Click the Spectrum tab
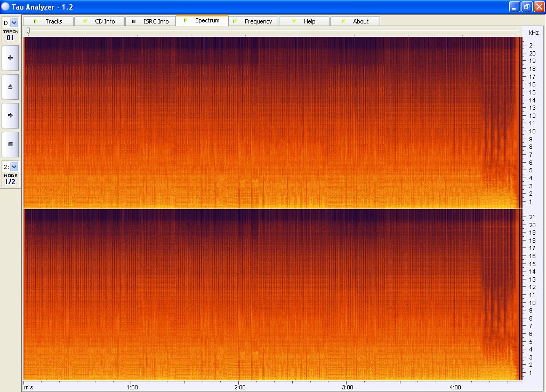 (202, 21)
